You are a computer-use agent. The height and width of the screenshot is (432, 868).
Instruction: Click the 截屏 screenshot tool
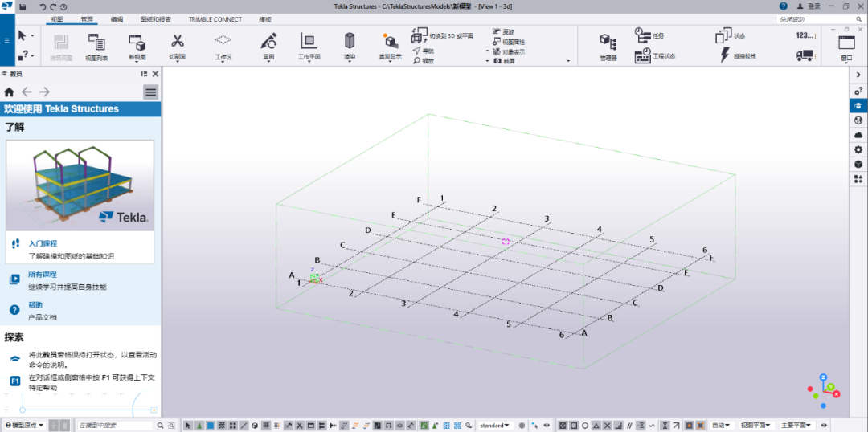504,60
